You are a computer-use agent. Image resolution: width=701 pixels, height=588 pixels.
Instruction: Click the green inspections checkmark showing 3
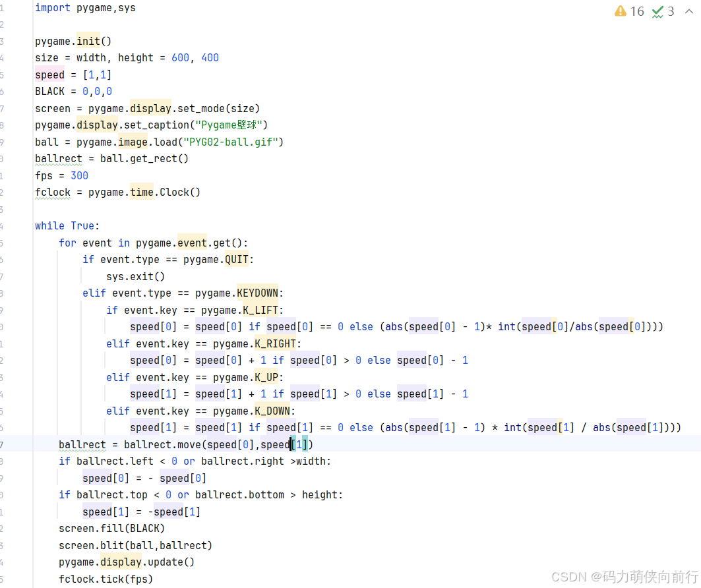[x=657, y=11]
